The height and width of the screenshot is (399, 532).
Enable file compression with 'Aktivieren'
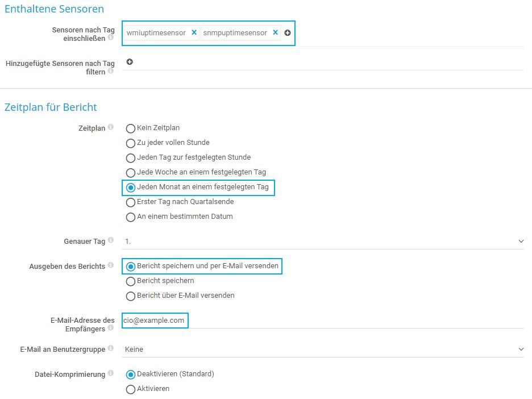131,389
